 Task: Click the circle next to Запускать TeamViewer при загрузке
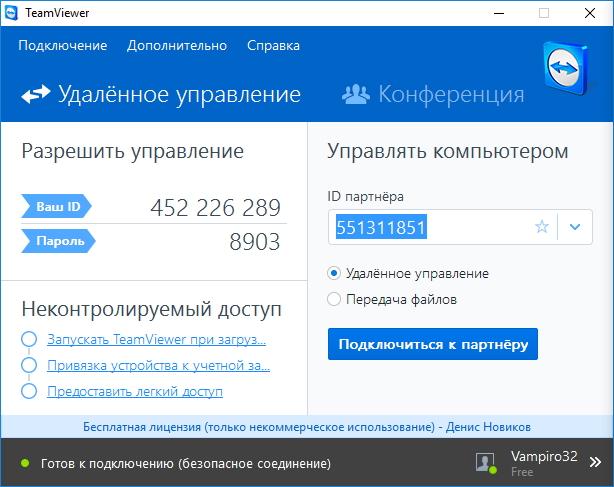[29, 339]
